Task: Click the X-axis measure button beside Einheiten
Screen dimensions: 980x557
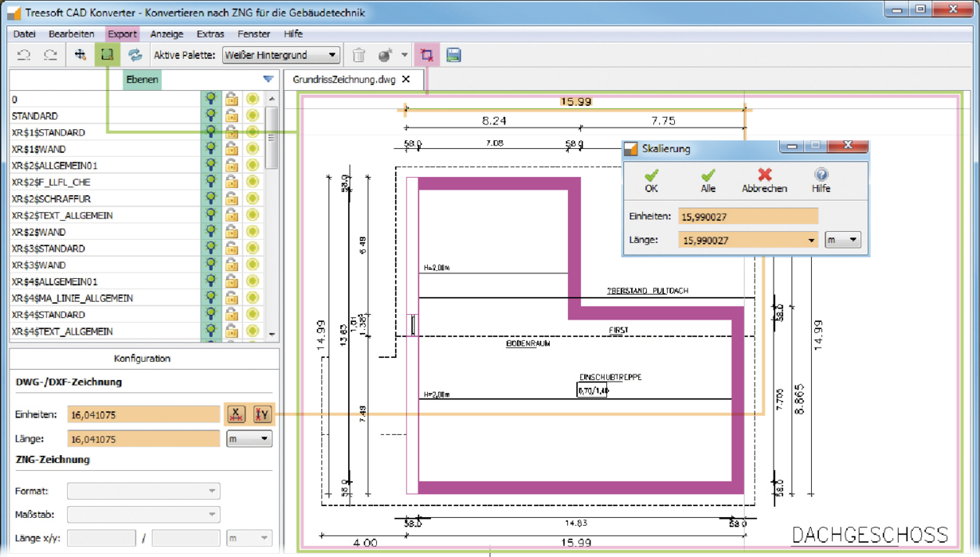Action: pyautogui.click(x=236, y=414)
